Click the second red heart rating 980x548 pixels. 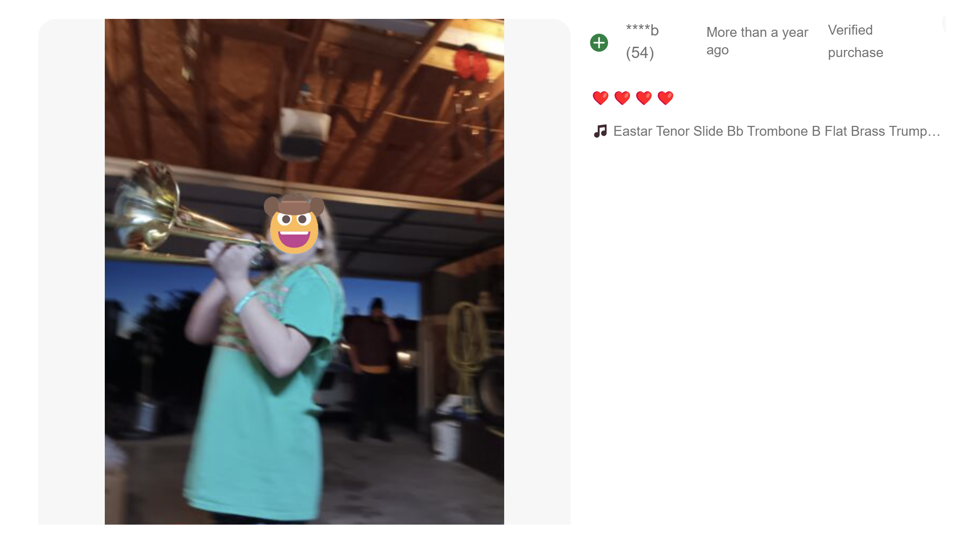tap(622, 98)
